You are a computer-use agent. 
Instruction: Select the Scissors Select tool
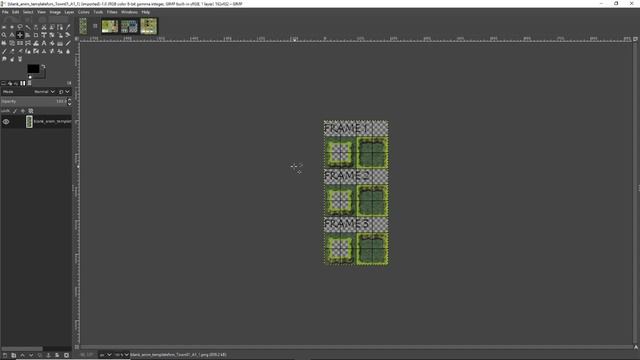coord(44,27)
